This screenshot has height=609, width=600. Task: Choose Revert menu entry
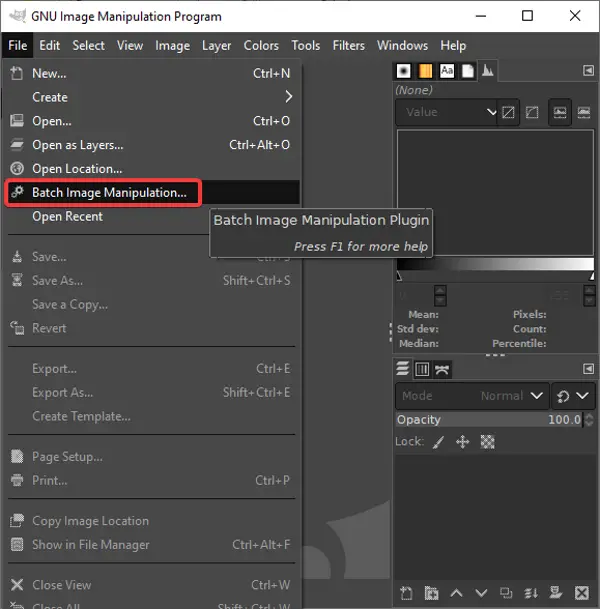click(x=151, y=328)
